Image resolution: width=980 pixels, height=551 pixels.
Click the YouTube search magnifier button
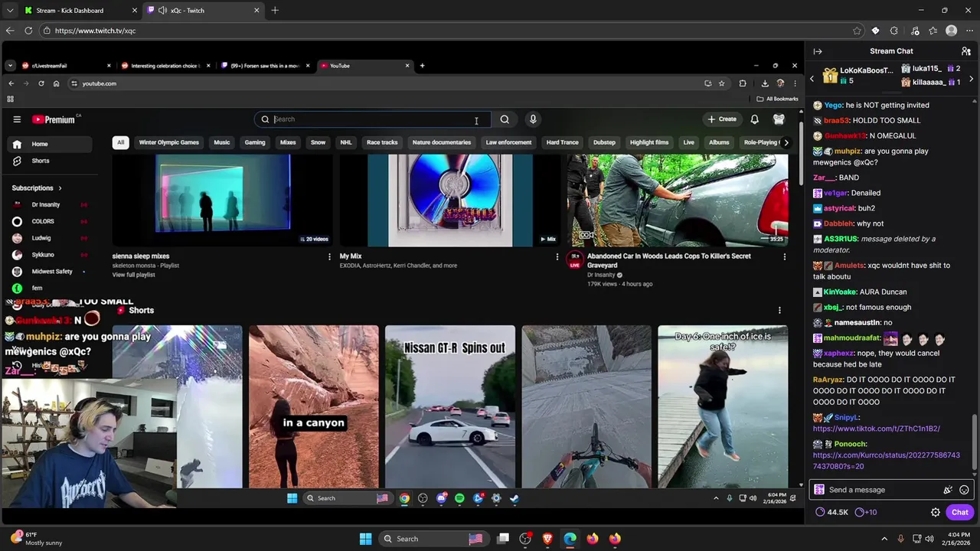[x=505, y=119]
